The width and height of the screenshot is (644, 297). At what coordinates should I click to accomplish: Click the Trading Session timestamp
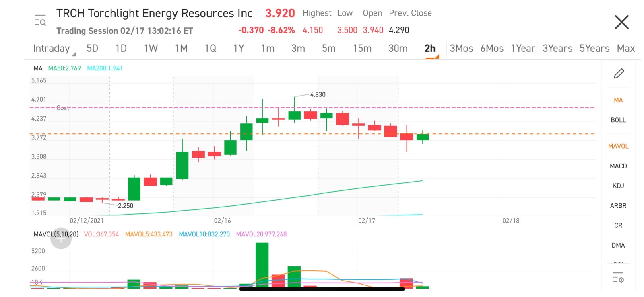click(125, 31)
